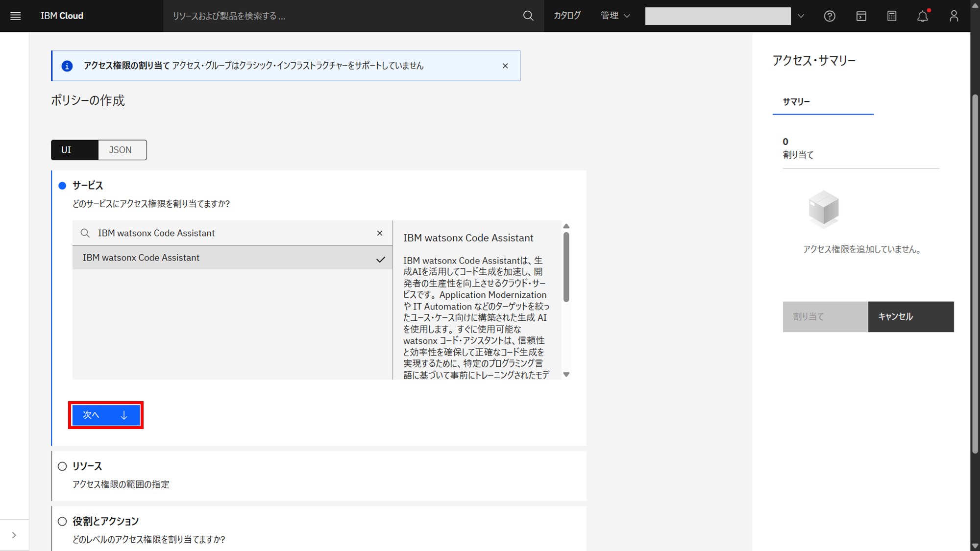Launch IBM Cloud Shell terminal icon
Screen dimensions: 980x551
[x=861, y=16]
